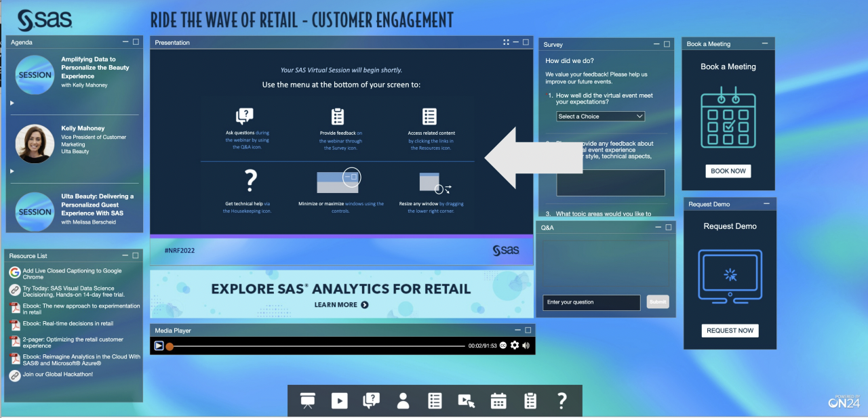Click LEARN MORE on the retail analytics banner
The image size is (868, 418).
click(x=342, y=305)
